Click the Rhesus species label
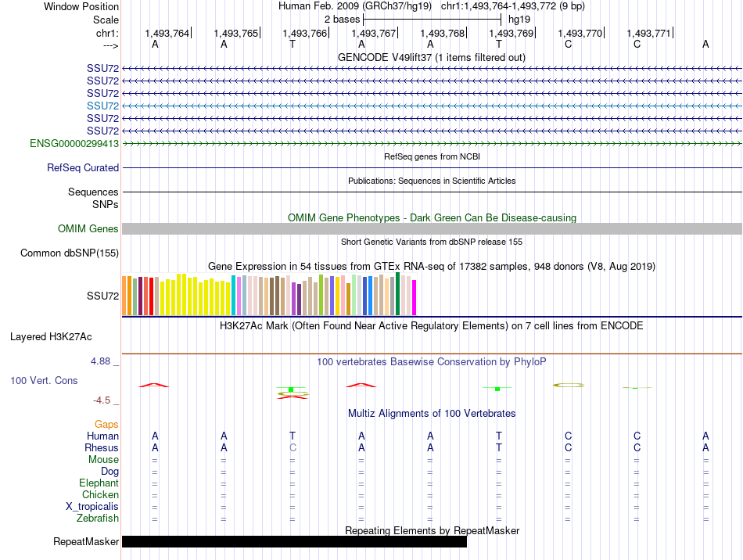743x560 pixels. (x=102, y=448)
